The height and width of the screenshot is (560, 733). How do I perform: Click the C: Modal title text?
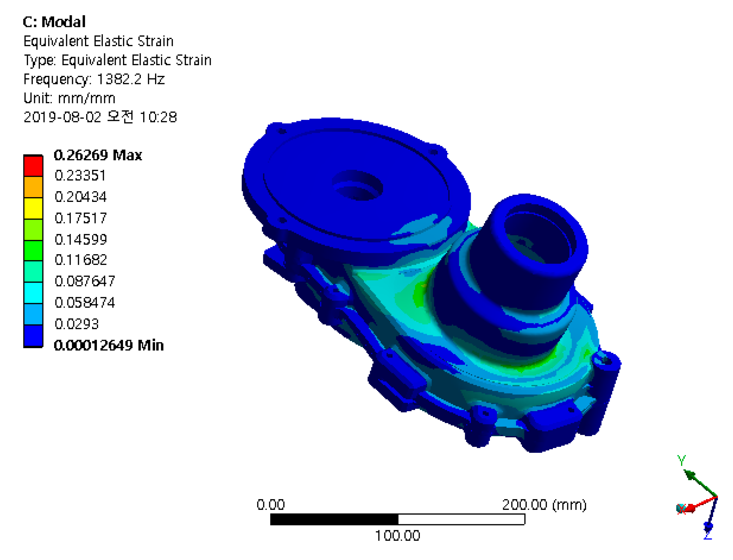pyautogui.click(x=54, y=22)
